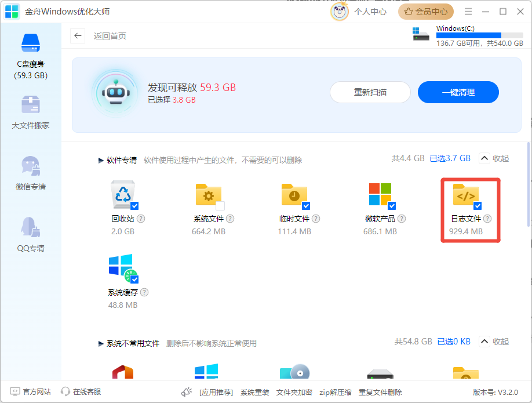532x403 pixels.
Task: Click the vertical scrollbar thumb
Action: pos(529,184)
